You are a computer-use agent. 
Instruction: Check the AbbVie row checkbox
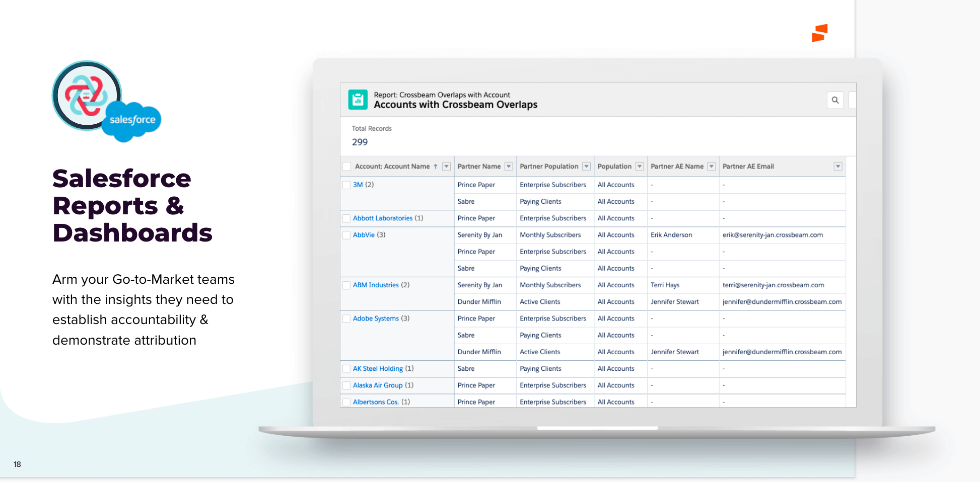(346, 235)
